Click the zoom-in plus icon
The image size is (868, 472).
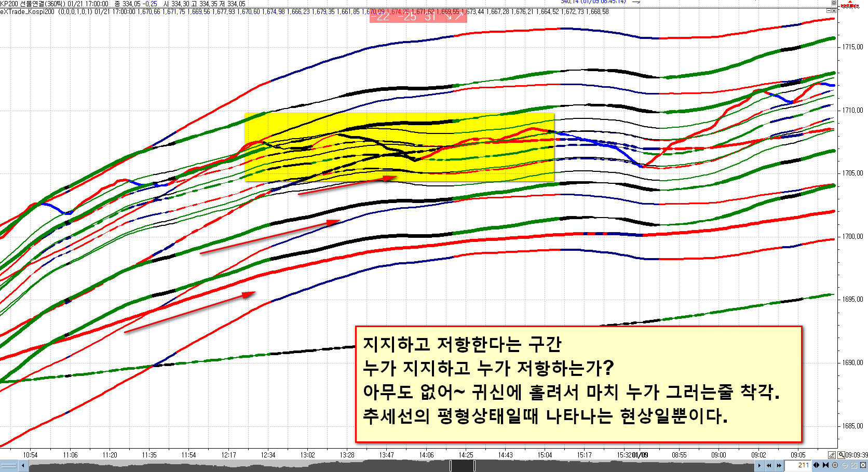click(x=835, y=466)
